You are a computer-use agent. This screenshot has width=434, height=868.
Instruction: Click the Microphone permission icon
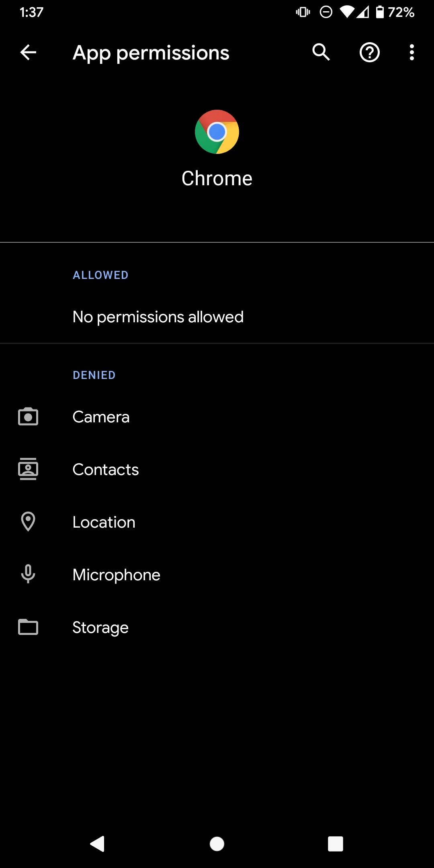pyautogui.click(x=28, y=574)
